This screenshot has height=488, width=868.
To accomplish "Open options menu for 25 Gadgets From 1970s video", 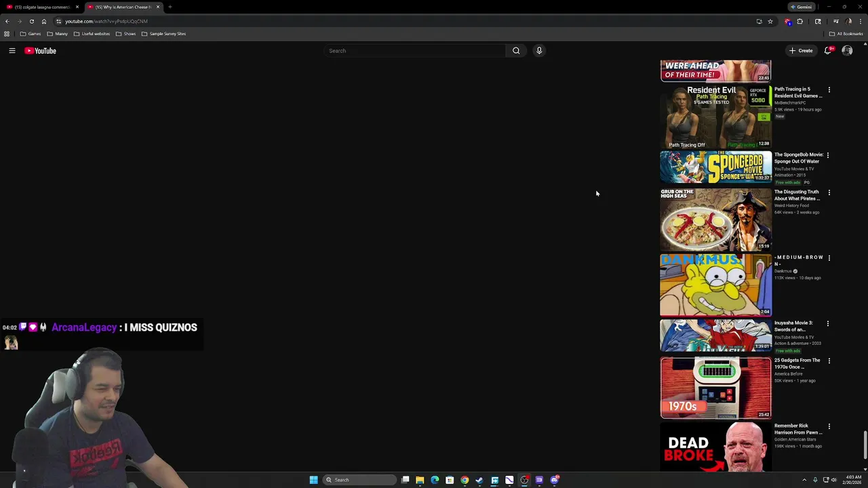I will (829, 361).
